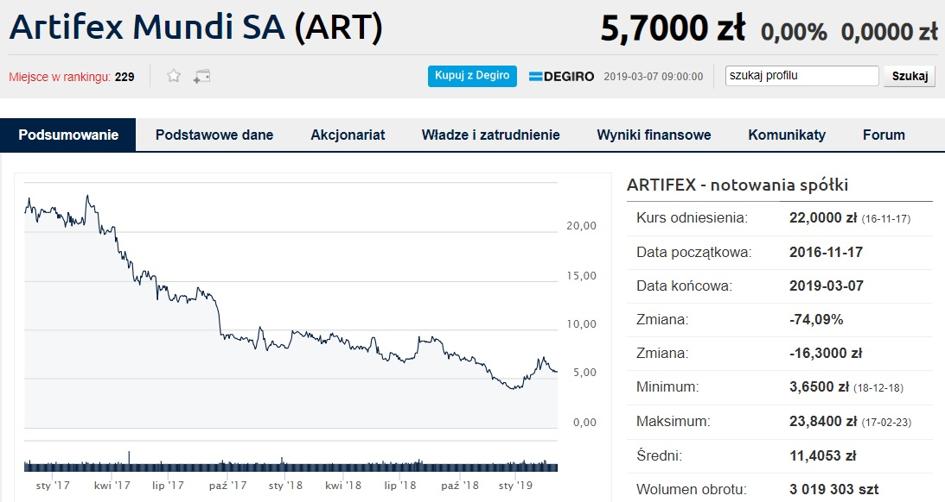
Task: Click the Kupuj z Degiro button
Action: pyautogui.click(x=472, y=76)
